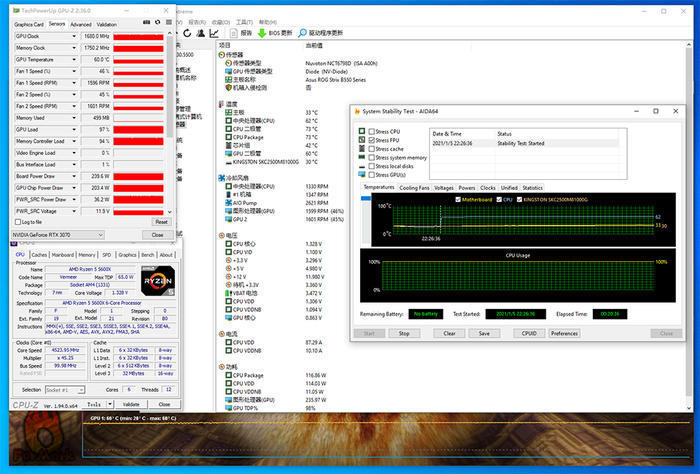Image resolution: width=700 pixels, height=474 pixels.
Task: Click the 电压 voltage group icon
Action: tap(221, 235)
